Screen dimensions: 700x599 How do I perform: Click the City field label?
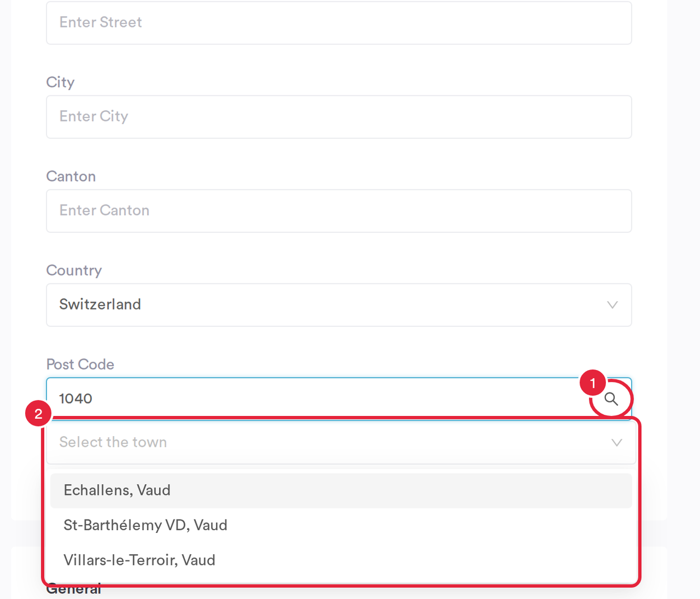60,82
